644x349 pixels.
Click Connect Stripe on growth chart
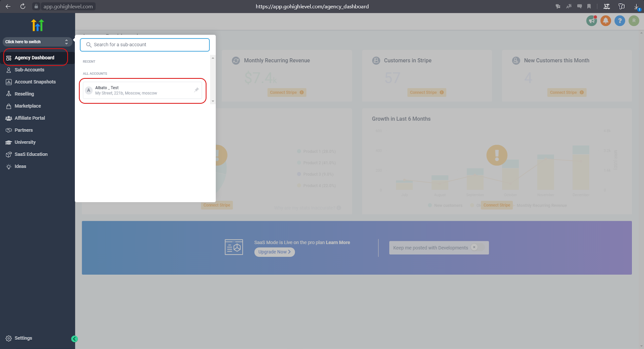pyautogui.click(x=497, y=205)
